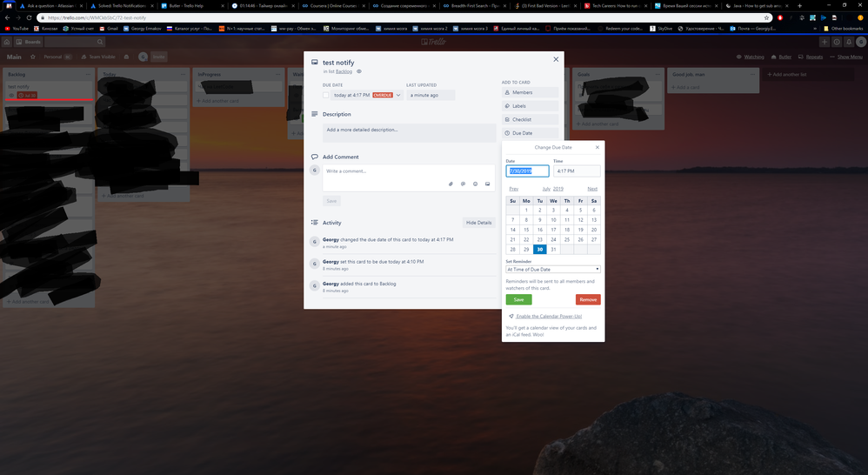Click the Date input field showing 7/30/2019
Image resolution: width=868 pixels, height=475 pixels.
pyautogui.click(x=528, y=171)
